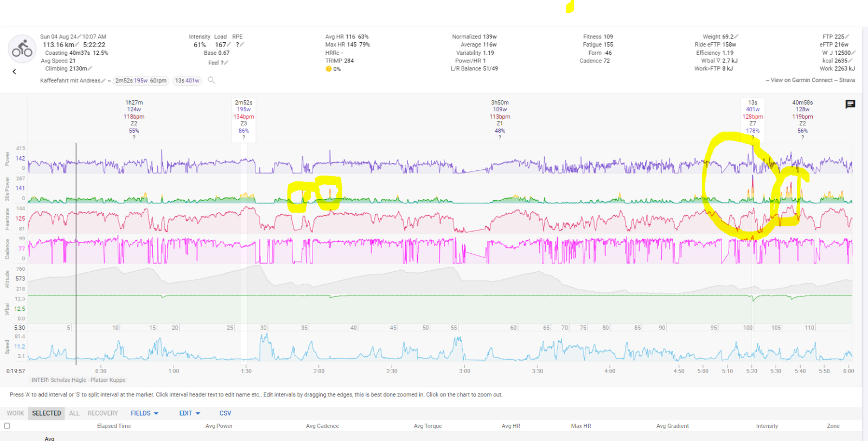The height and width of the screenshot is (441, 868).
Task: Click the Avg Power column header
Action: point(219,426)
